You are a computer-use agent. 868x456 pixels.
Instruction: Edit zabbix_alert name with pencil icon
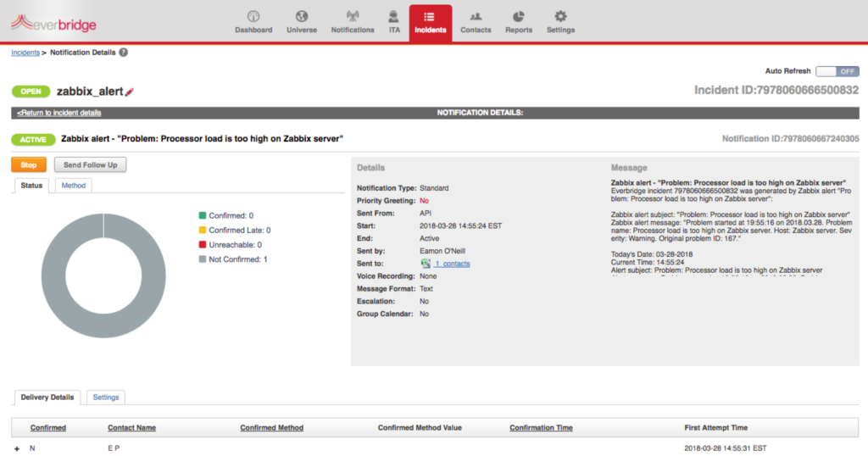point(130,92)
